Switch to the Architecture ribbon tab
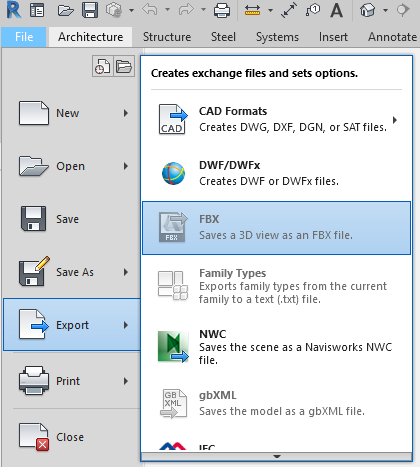Screen dimensions: 420x467 [x=90, y=37]
